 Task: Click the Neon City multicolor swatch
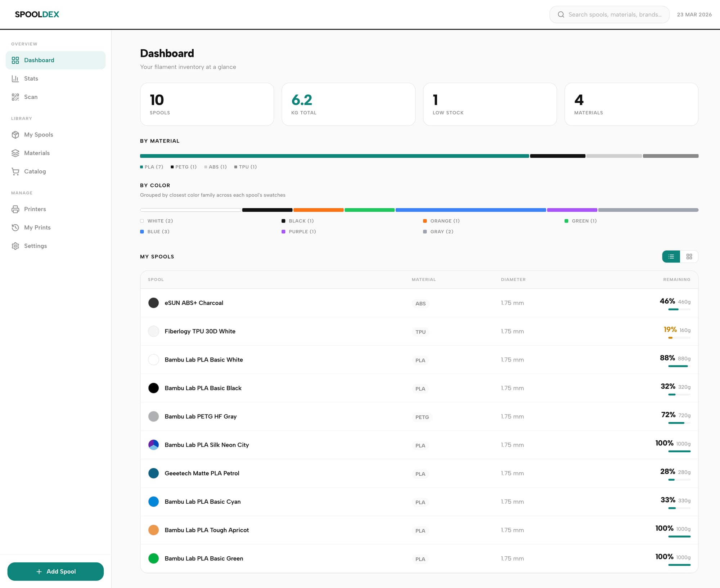(x=153, y=445)
